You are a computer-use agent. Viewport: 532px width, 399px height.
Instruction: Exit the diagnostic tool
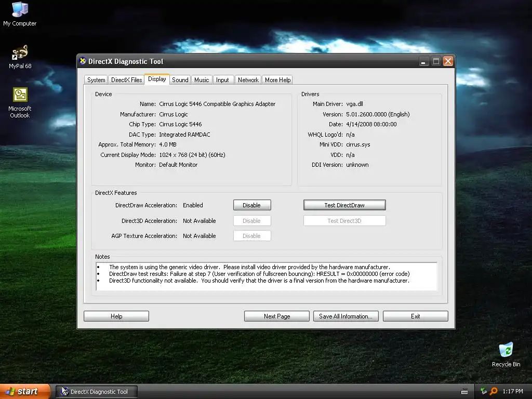pyautogui.click(x=415, y=316)
